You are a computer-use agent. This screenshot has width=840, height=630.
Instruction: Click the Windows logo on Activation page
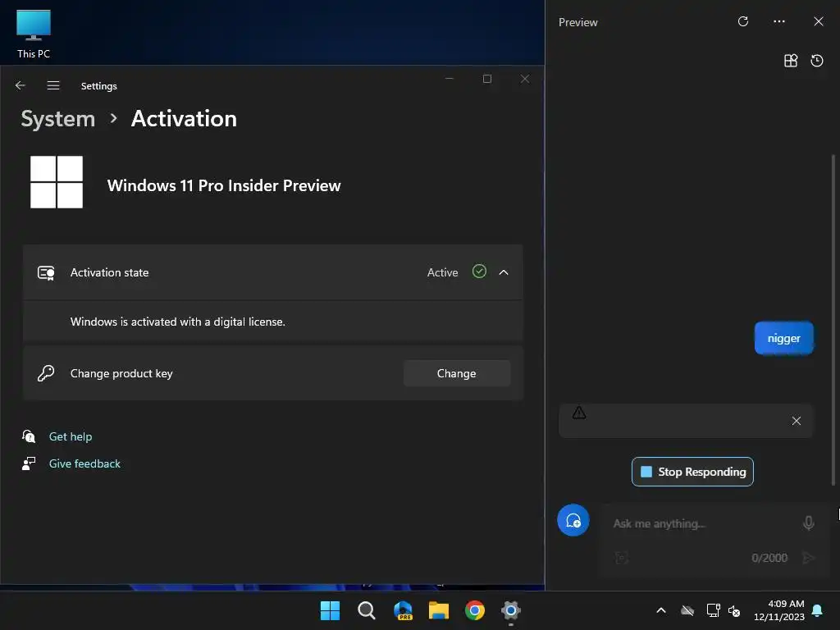tap(57, 182)
